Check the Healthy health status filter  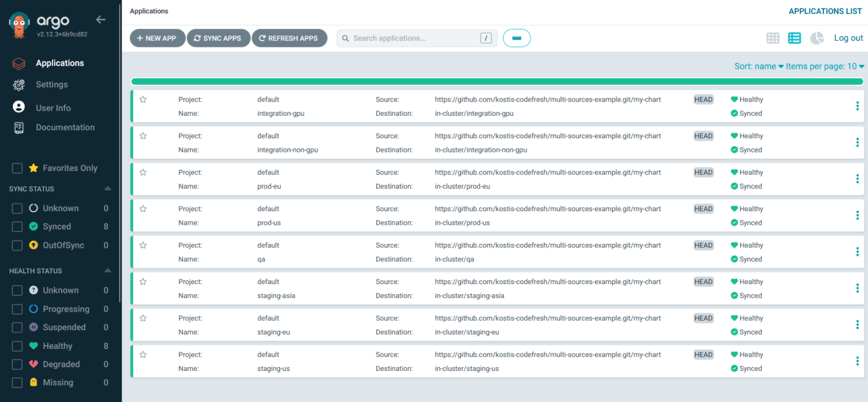16,346
